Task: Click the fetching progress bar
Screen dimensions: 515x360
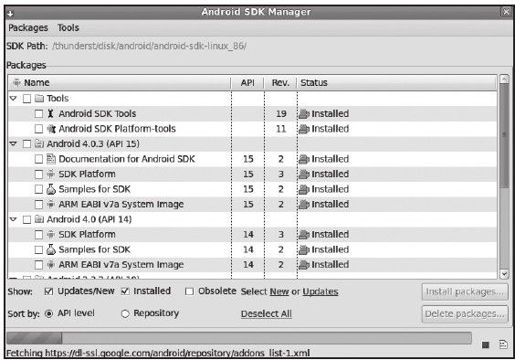Action: pos(239,338)
